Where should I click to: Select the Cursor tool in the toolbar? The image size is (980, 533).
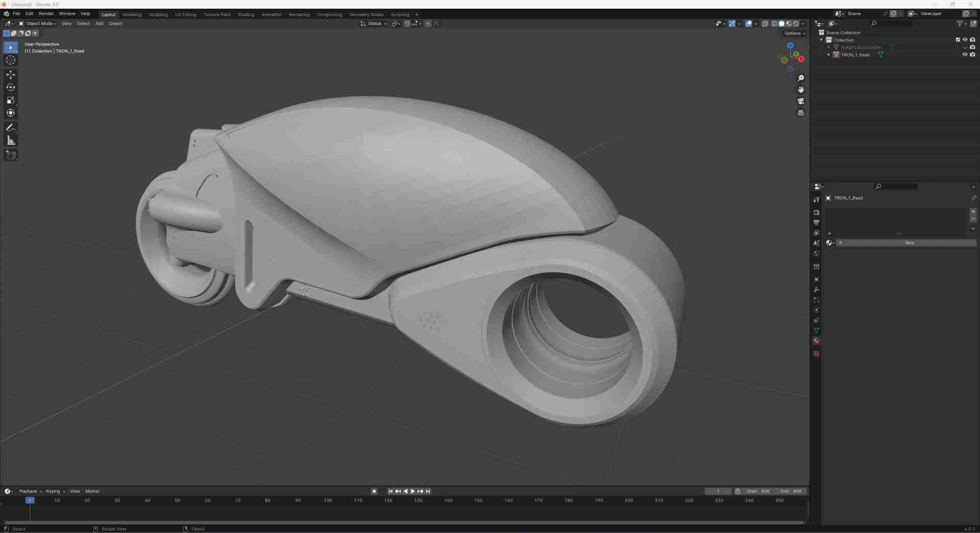click(x=11, y=60)
